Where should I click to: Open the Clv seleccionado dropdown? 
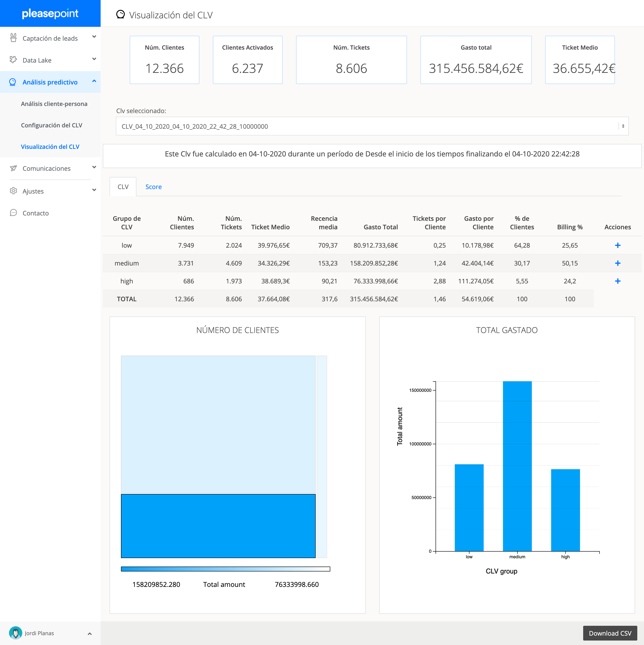(372, 126)
